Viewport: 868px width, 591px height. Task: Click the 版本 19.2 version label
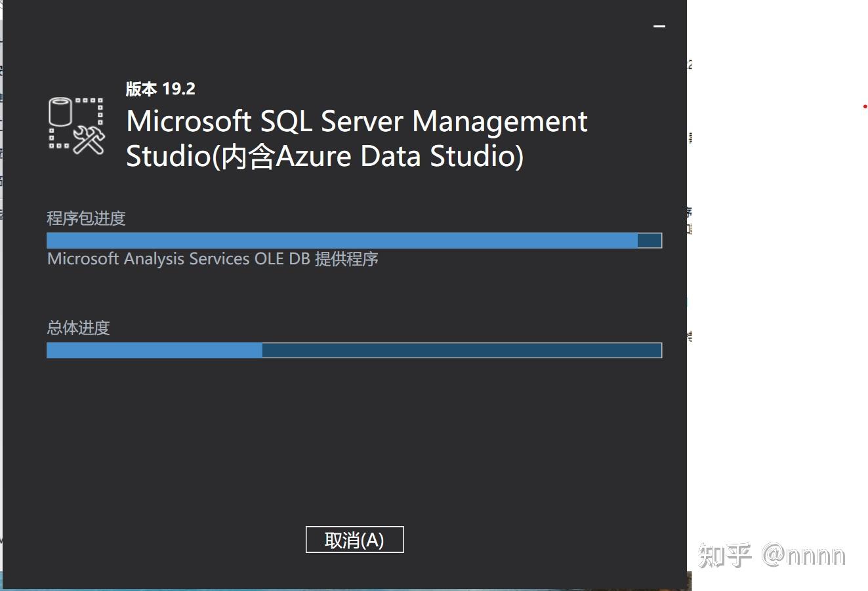(161, 89)
